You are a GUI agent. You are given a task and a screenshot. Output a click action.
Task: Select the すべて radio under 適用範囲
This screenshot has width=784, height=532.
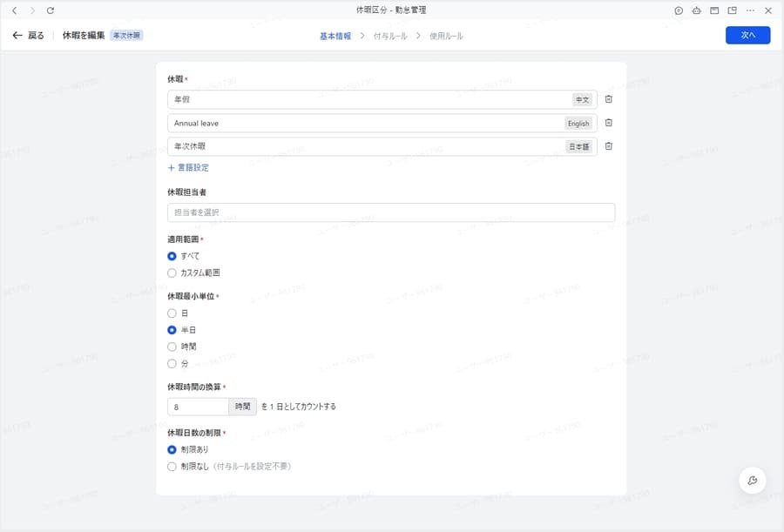[x=172, y=256]
